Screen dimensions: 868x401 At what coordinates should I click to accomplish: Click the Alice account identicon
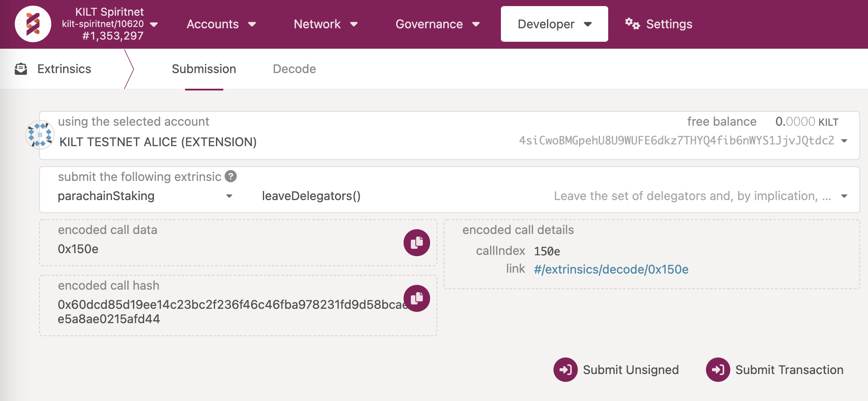(x=40, y=135)
